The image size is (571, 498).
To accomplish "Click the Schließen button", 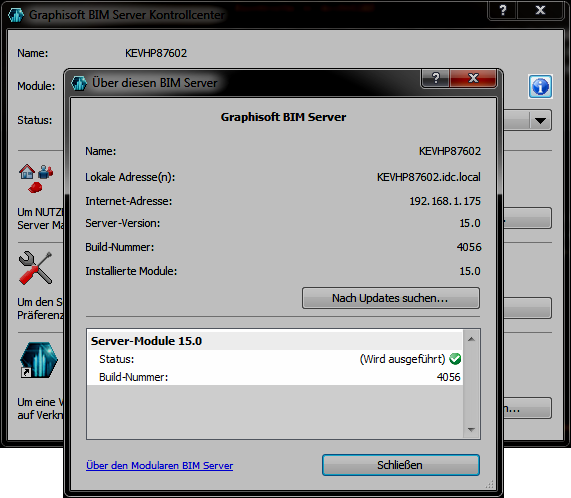I will pos(401,465).
